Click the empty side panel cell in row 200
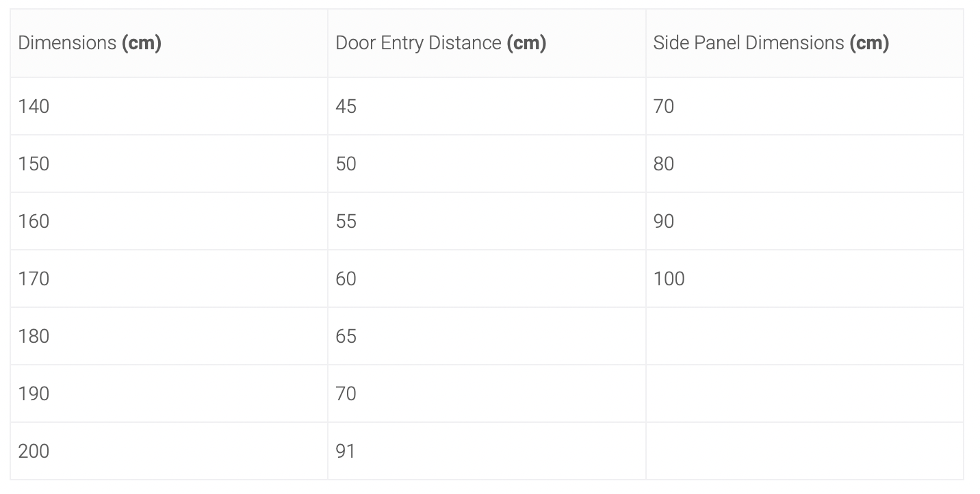Screen dimensions: 980x494 point(805,451)
